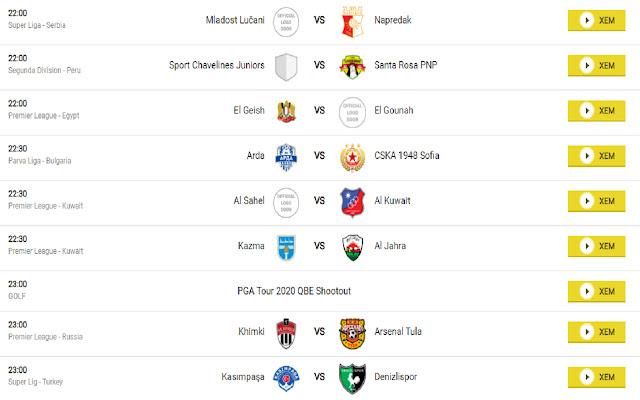
Task: Click the CSKA 1948 Sofia star logo
Action: pyautogui.click(x=352, y=157)
